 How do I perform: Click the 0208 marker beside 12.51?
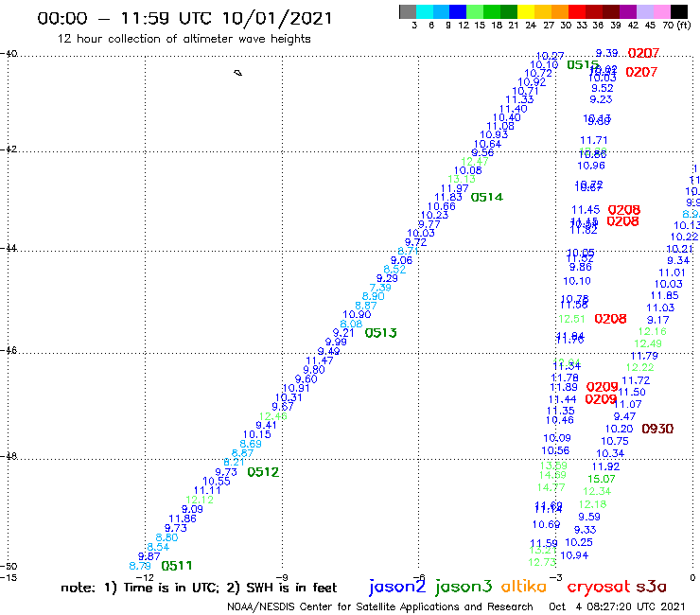click(610, 319)
